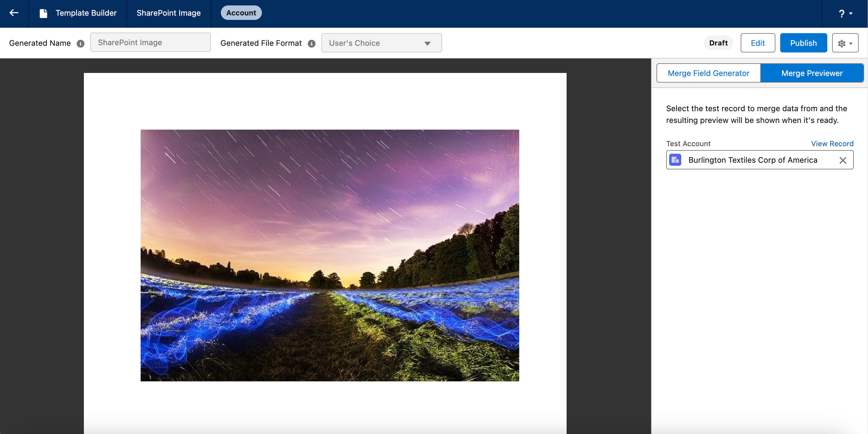Click the Generated File Format info icon

pos(312,43)
